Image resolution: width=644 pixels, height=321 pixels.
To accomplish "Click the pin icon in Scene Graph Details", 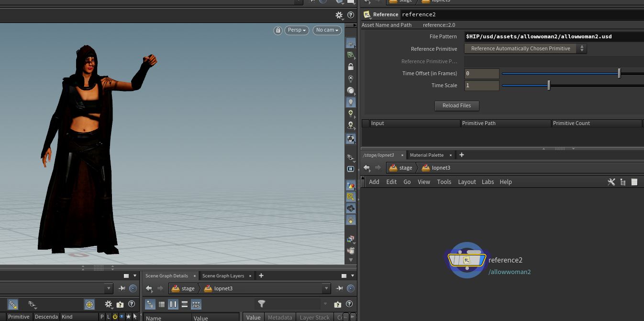I will coord(340,288).
